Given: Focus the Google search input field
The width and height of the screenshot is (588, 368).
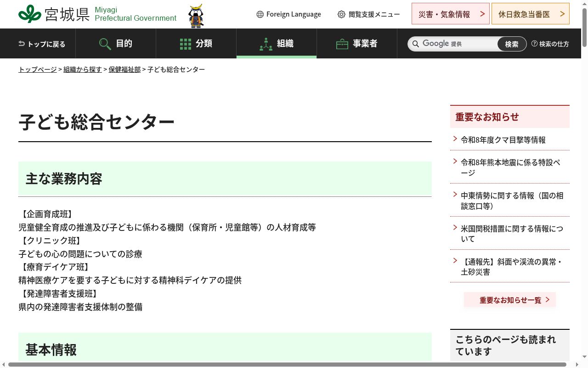Looking at the screenshot, I should (x=452, y=44).
